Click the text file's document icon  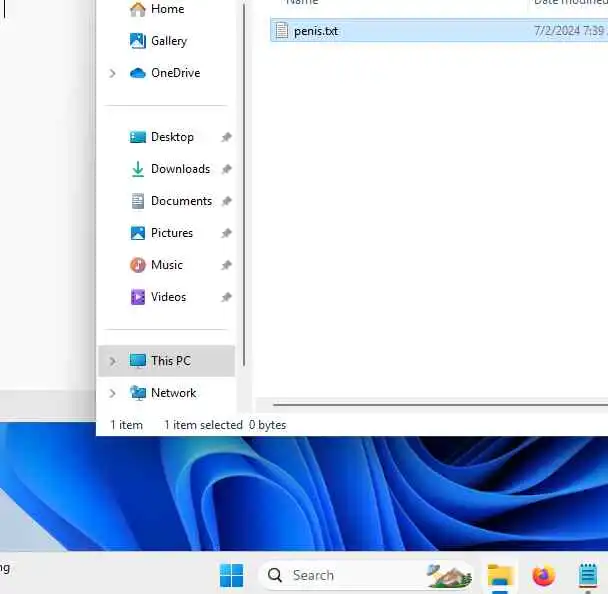(x=282, y=31)
